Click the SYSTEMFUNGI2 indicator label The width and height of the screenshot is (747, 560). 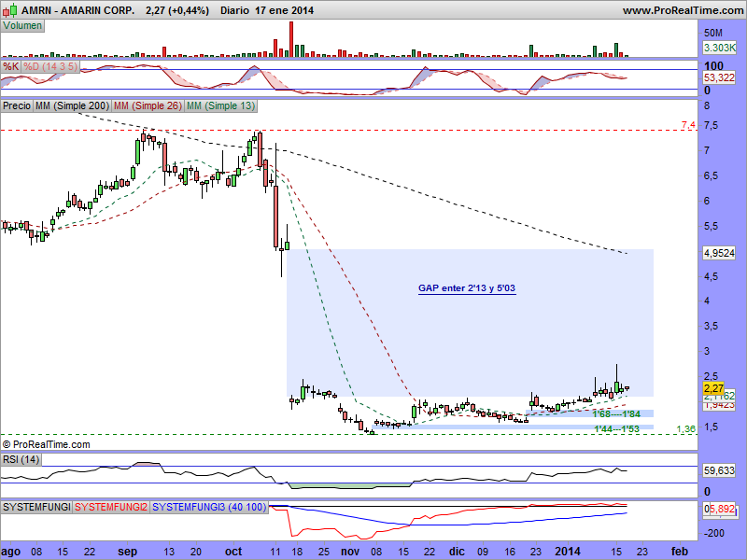point(111,507)
